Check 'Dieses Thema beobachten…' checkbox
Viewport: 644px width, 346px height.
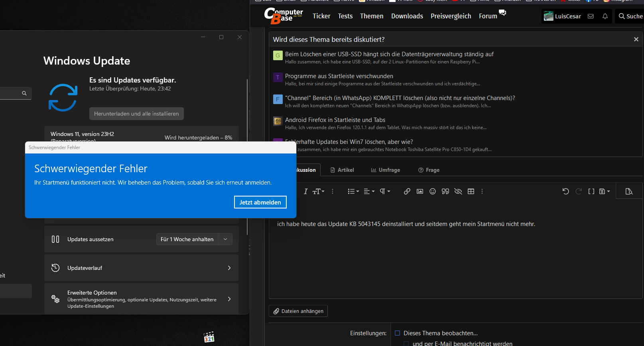[x=397, y=333]
